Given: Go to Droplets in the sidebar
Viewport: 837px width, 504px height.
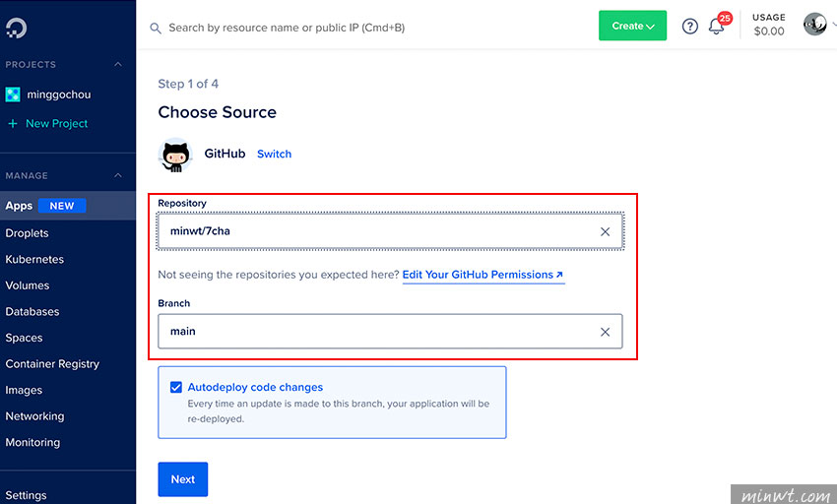Looking at the screenshot, I should 27,233.
